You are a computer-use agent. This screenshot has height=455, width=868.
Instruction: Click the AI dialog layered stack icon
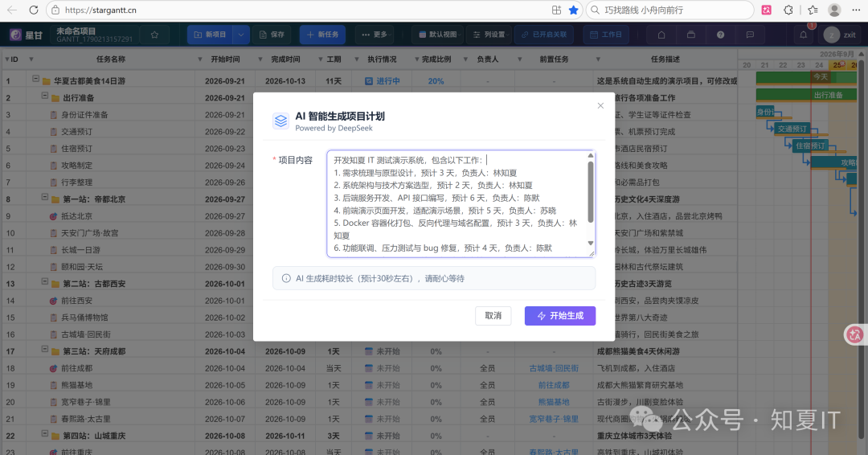point(281,121)
